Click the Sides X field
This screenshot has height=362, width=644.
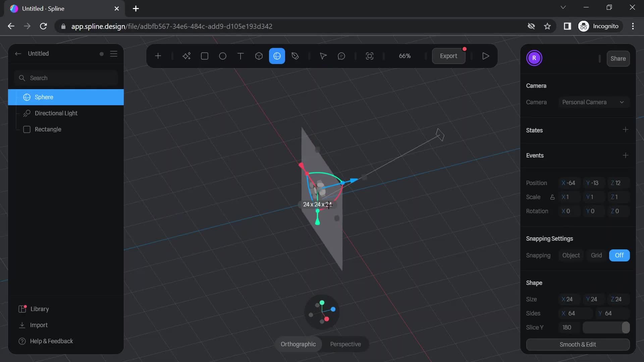[576, 313]
